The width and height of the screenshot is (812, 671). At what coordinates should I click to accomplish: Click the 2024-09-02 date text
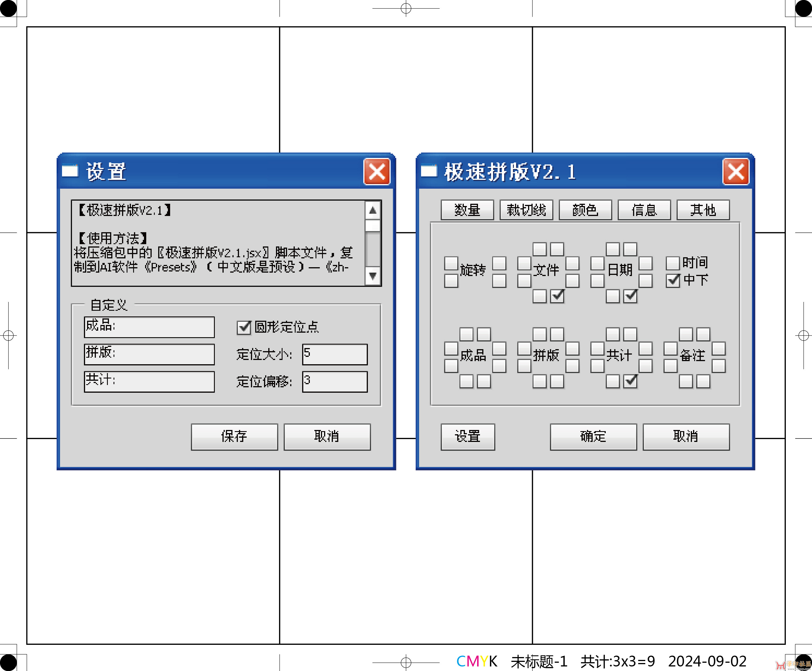click(x=707, y=662)
